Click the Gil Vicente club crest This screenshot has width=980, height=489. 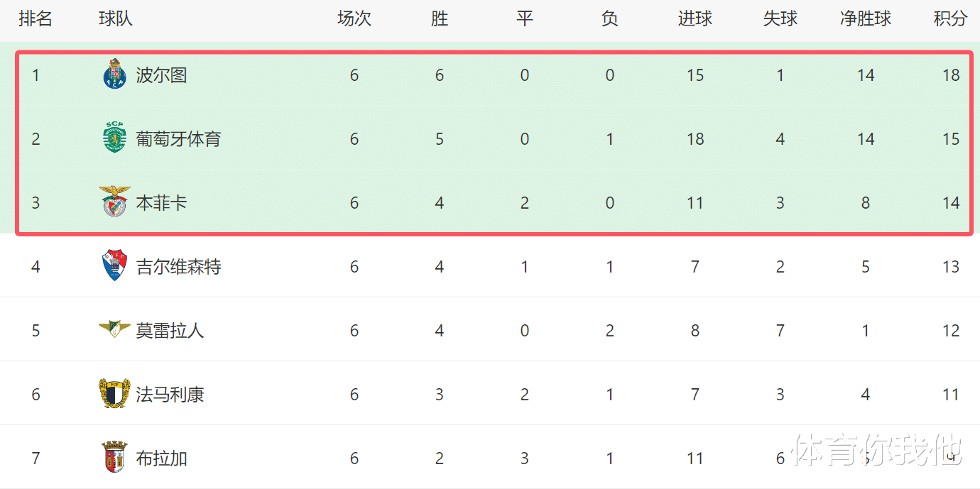pos(114,266)
